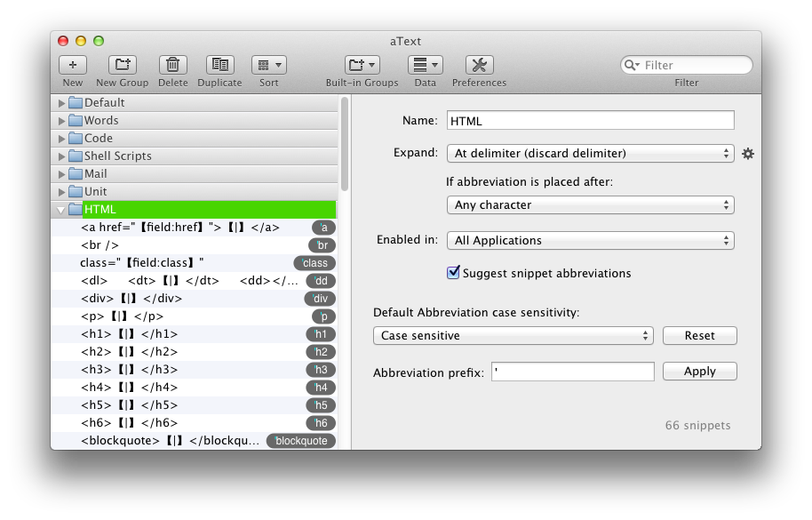Image resolution: width=812 pixels, height=520 pixels.
Task: Click the gear icon beside Expand
Action: coord(748,153)
